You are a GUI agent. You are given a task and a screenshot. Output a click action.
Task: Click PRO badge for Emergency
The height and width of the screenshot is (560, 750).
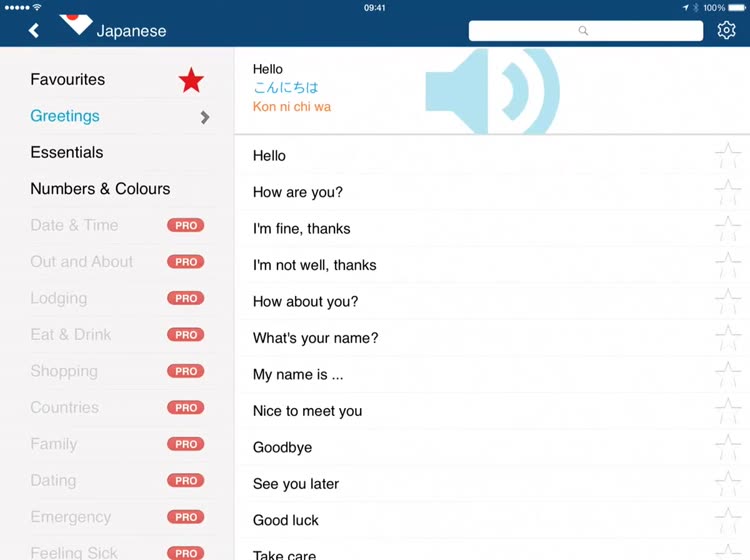click(x=186, y=516)
